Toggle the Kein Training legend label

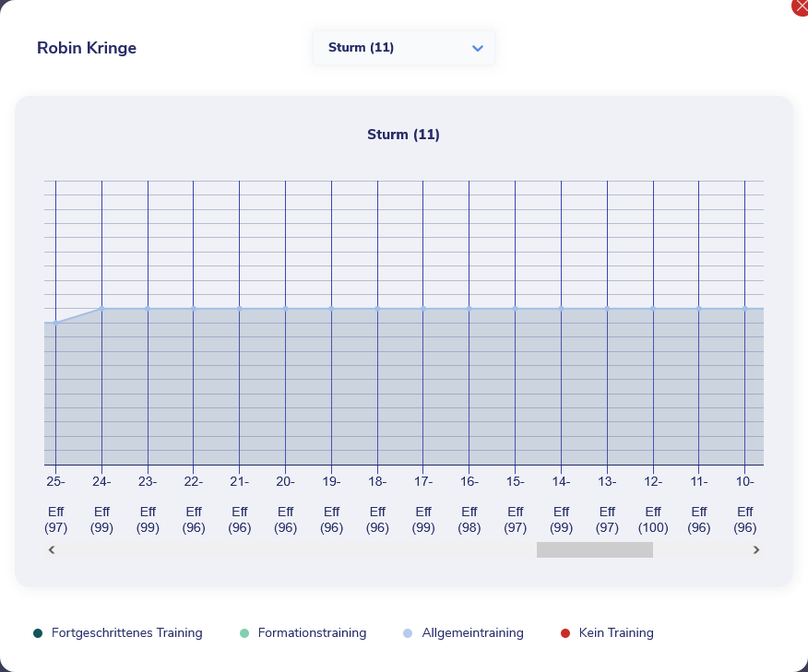616,633
